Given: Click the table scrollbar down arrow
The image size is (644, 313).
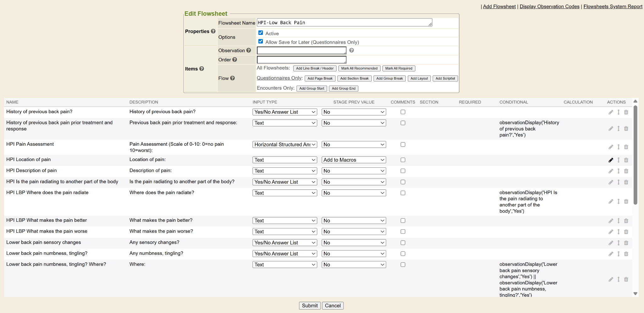Looking at the screenshot, I should coord(635,293).
